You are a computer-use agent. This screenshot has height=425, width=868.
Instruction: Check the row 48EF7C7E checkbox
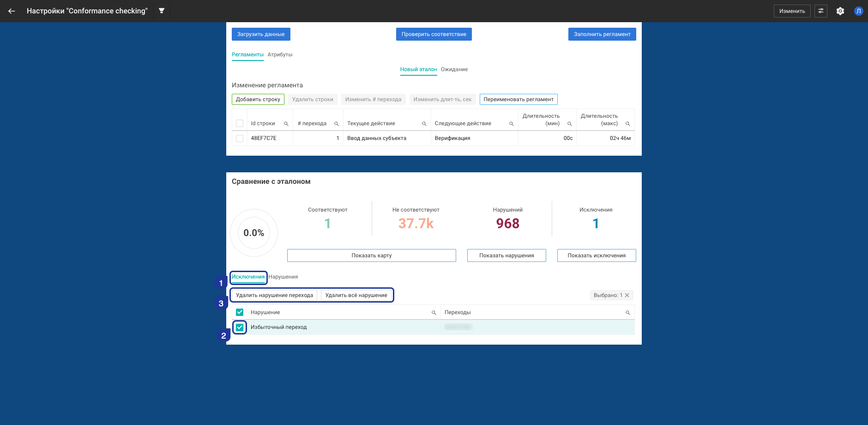[x=240, y=139]
